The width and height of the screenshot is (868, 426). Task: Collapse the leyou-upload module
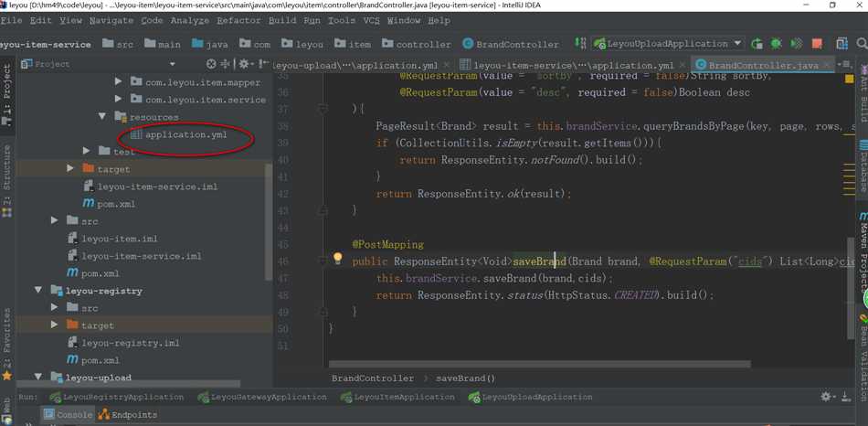[x=38, y=378]
